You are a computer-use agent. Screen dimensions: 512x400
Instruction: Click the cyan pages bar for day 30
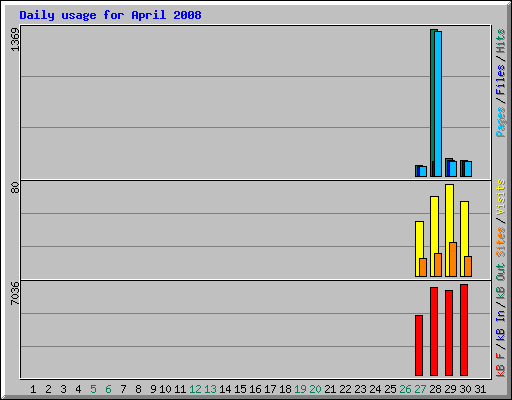point(468,169)
